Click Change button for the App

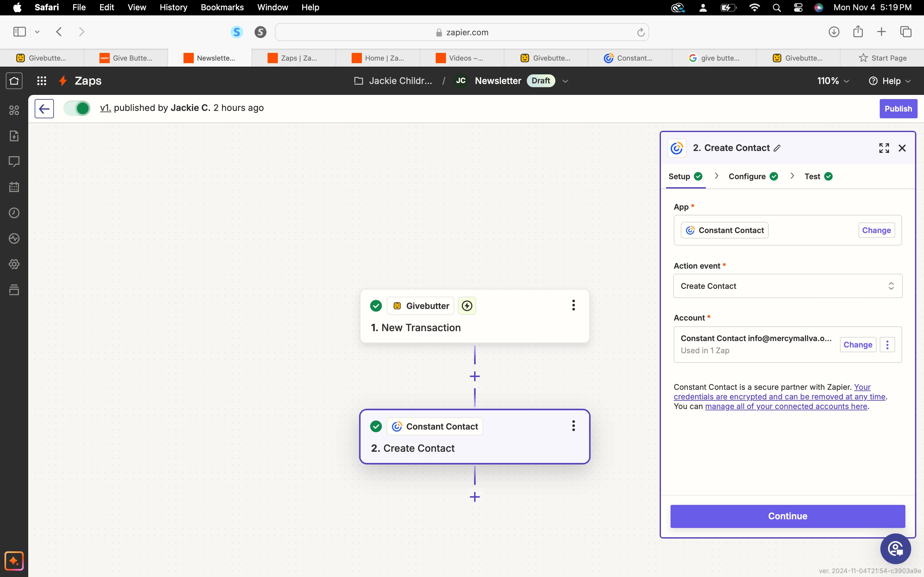click(876, 230)
